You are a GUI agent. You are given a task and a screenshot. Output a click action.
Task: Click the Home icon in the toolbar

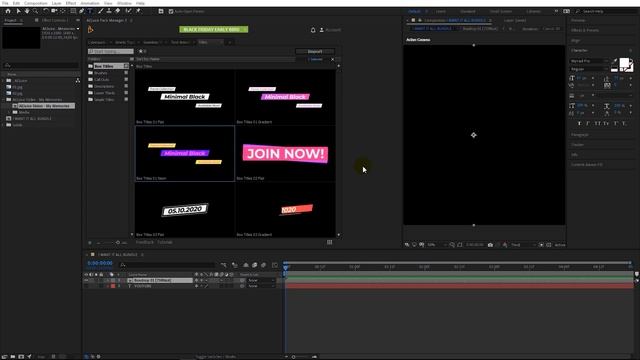point(8,11)
